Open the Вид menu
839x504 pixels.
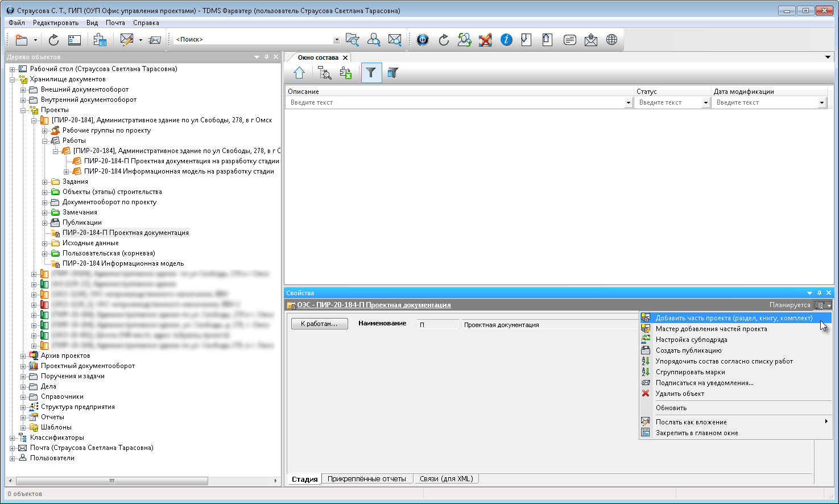click(92, 23)
